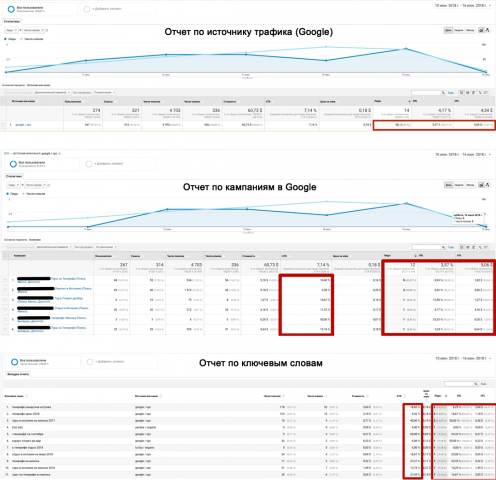Viewport: 496px width, 480px height.
Task: Open advanced filter link in traffic source report
Action: [x=451, y=93]
